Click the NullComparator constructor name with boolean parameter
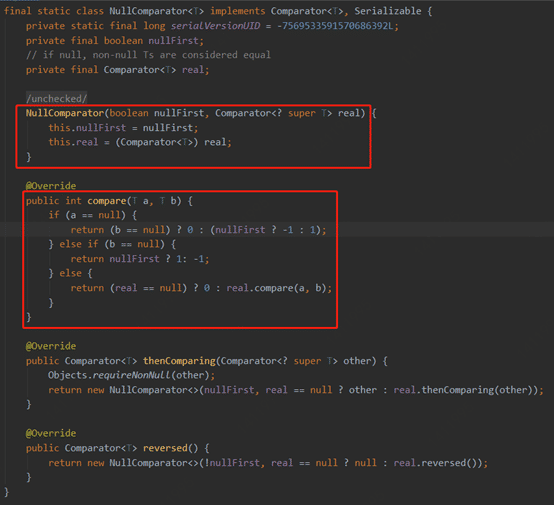 [x=65, y=113]
